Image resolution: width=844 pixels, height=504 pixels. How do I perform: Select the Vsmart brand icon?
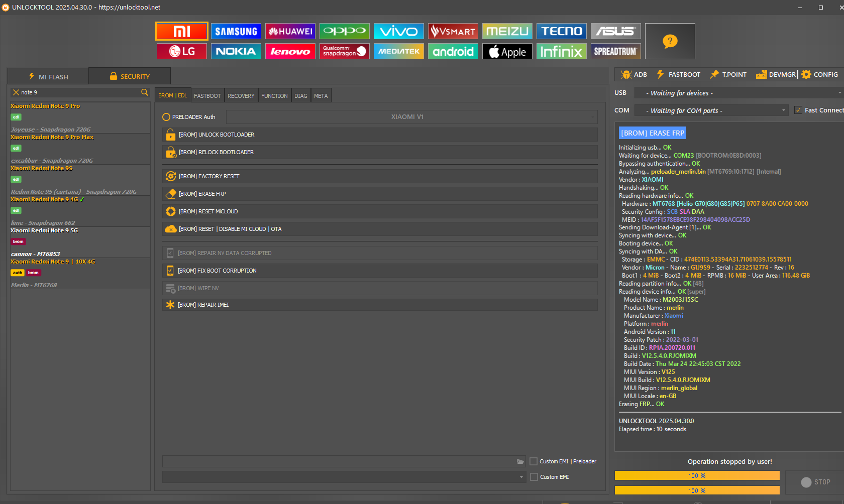click(x=453, y=31)
